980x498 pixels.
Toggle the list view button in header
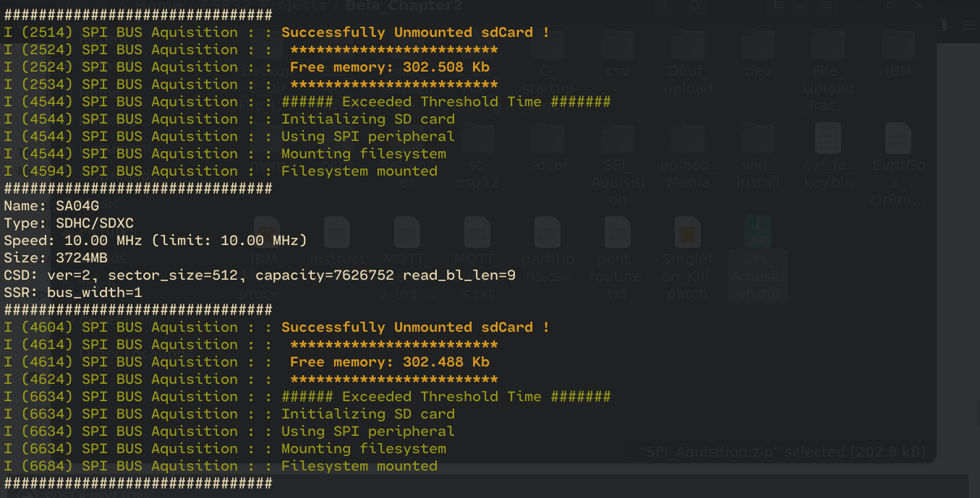(779, 6)
